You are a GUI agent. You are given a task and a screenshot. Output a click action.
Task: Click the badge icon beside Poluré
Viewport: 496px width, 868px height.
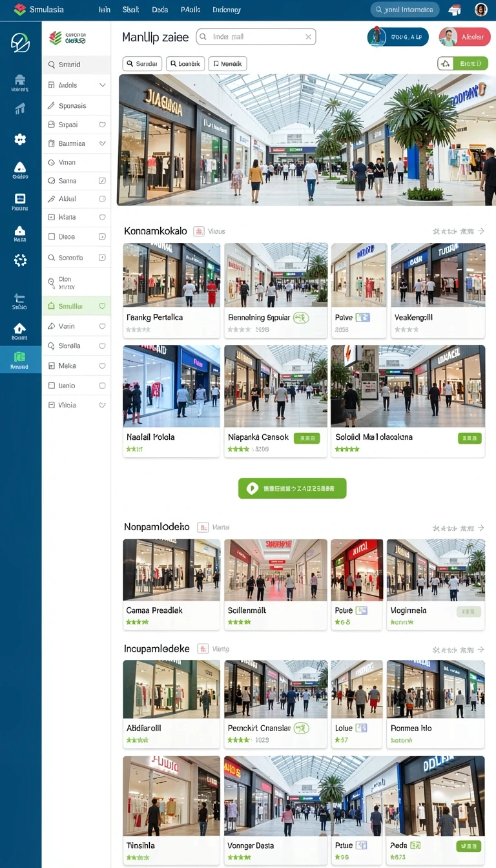click(x=361, y=610)
